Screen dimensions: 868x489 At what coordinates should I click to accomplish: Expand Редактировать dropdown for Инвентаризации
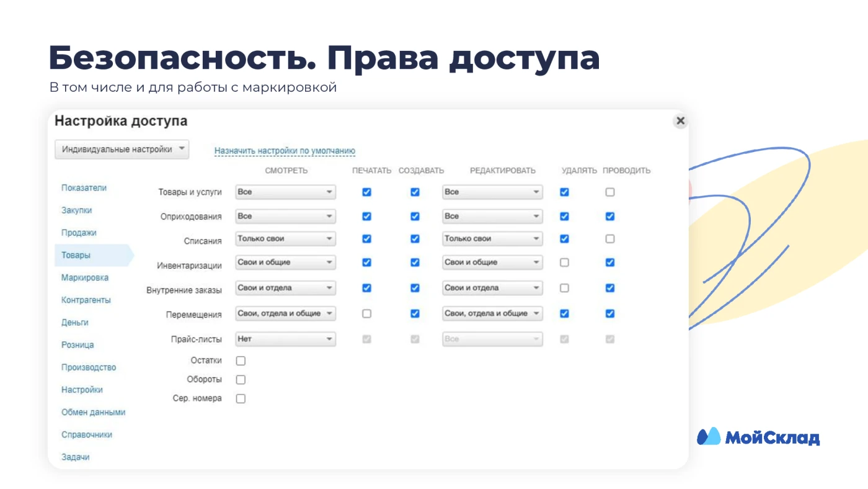click(492, 262)
